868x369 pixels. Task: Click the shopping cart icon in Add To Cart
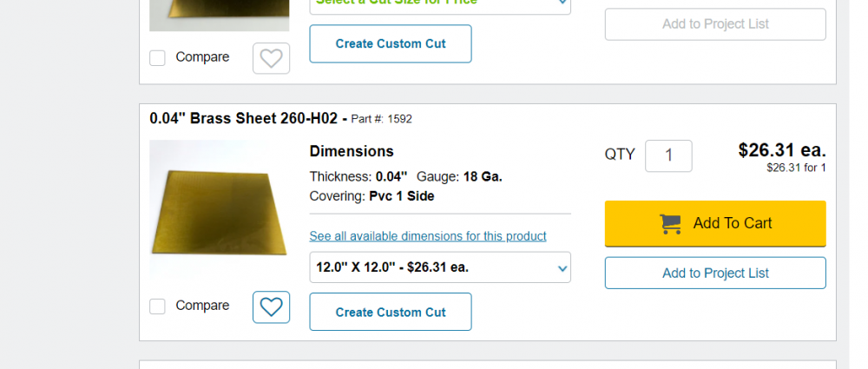click(670, 223)
